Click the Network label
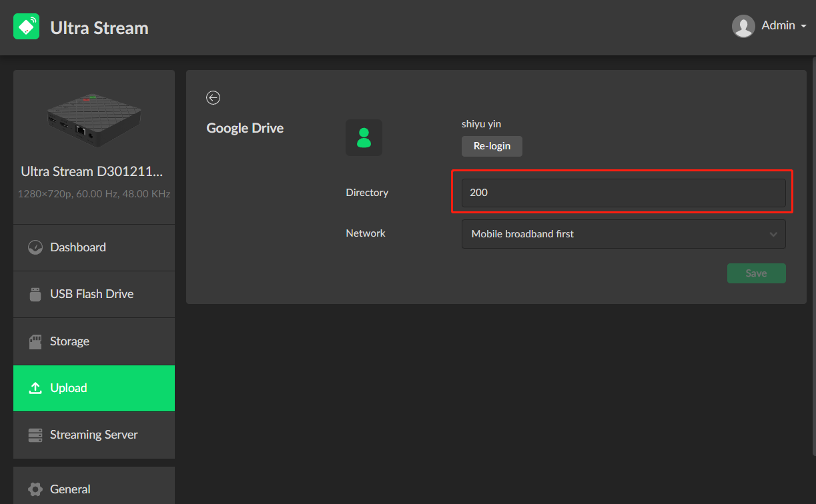Image resolution: width=816 pixels, height=504 pixels. [x=366, y=233]
